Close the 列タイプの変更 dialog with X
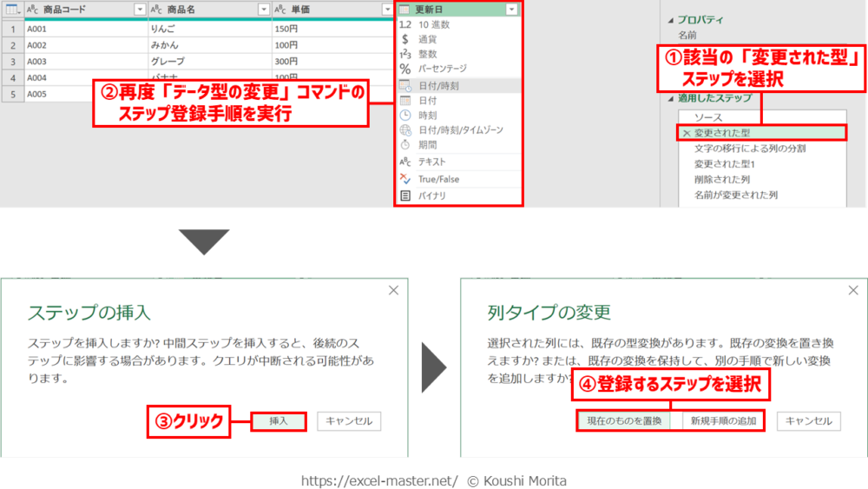The height and width of the screenshot is (489, 868). tap(852, 291)
